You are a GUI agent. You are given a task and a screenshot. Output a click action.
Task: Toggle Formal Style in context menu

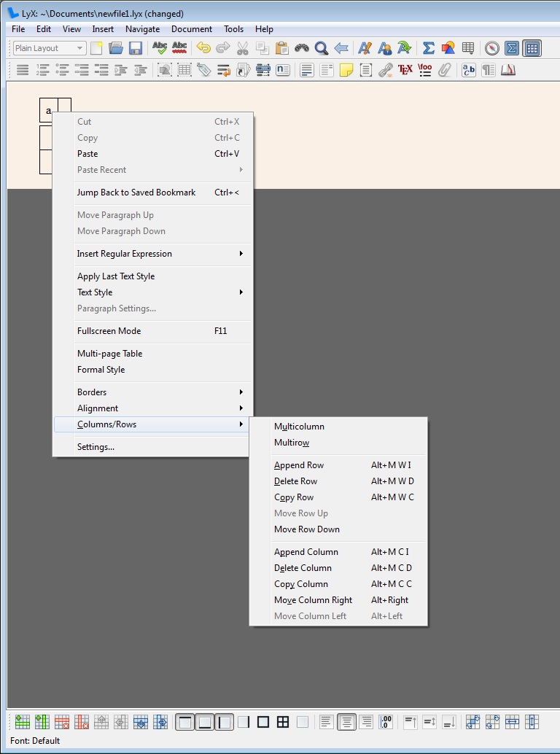(152, 369)
